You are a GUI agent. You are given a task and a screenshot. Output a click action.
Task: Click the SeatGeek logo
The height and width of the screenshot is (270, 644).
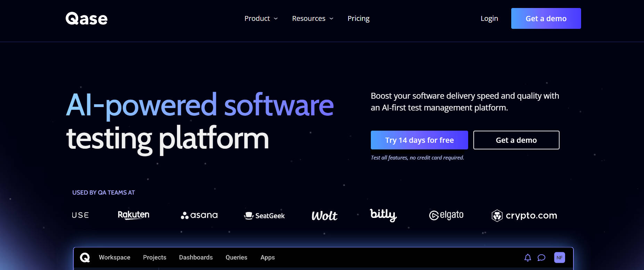pyautogui.click(x=264, y=216)
